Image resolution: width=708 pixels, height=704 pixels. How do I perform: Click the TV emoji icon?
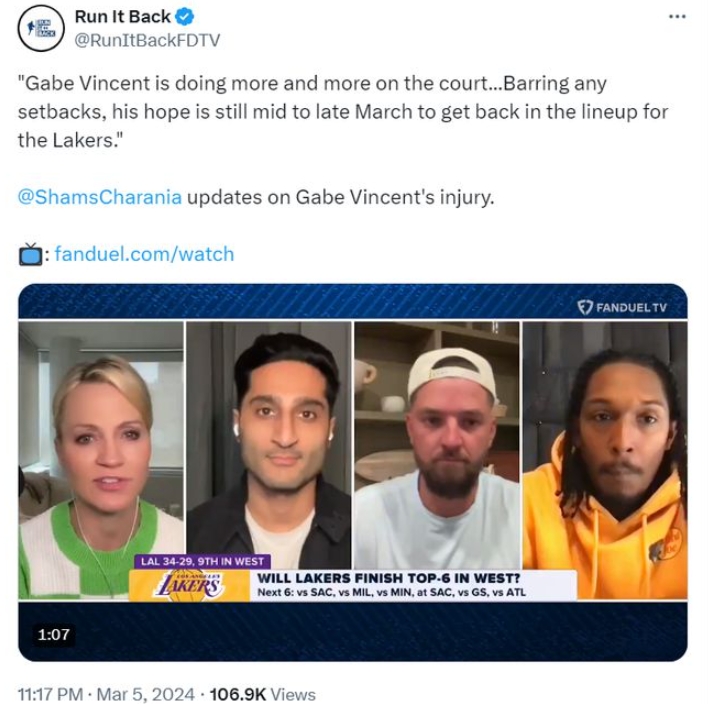click(x=30, y=254)
